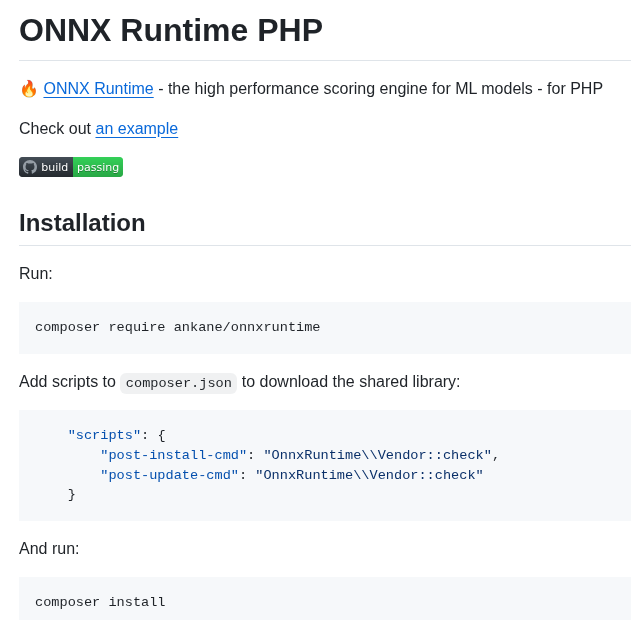631x620 pixels.
Task: Open the ONNX Runtime link
Action: tap(98, 89)
